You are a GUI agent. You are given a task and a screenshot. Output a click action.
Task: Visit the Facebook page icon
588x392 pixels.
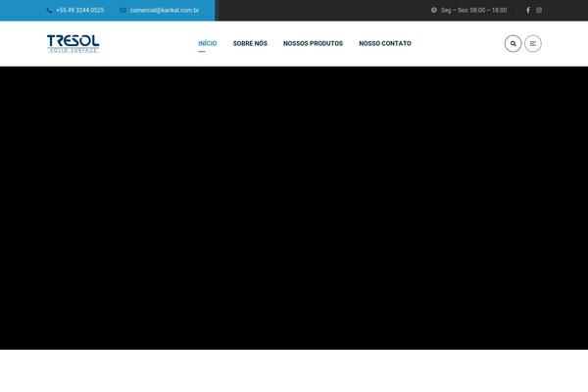[527, 10]
